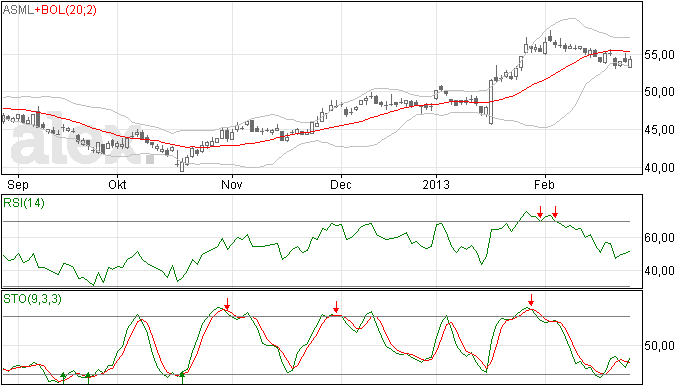Click the STO red sell arrow near Dec
This screenshot has width=690, height=387.
(336, 307)
